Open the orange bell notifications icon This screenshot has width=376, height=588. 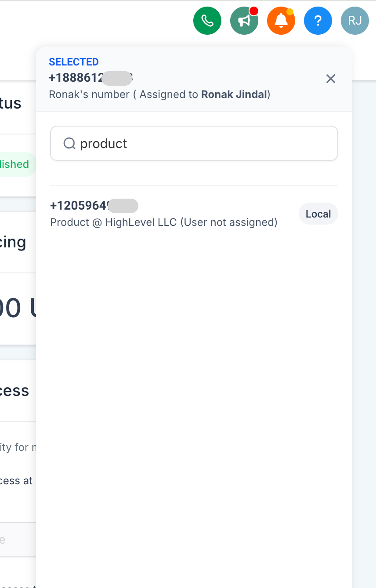click(x=281, y=21)
